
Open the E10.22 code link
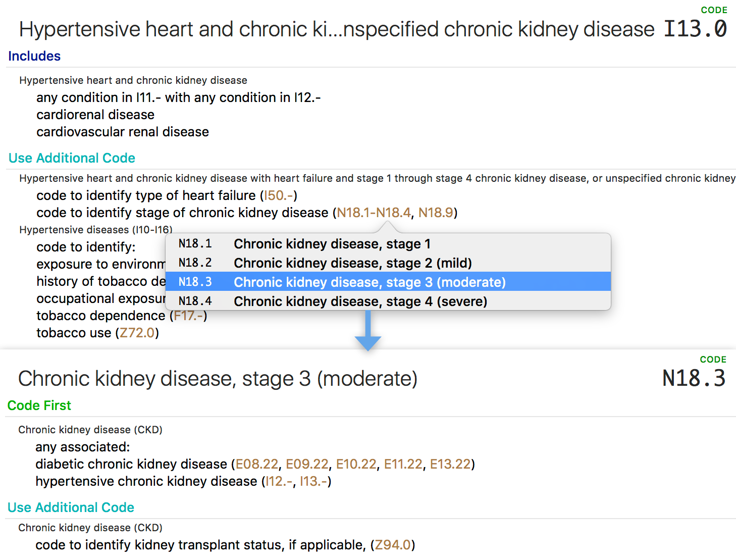pyautogui.click(x=356, y=464)
